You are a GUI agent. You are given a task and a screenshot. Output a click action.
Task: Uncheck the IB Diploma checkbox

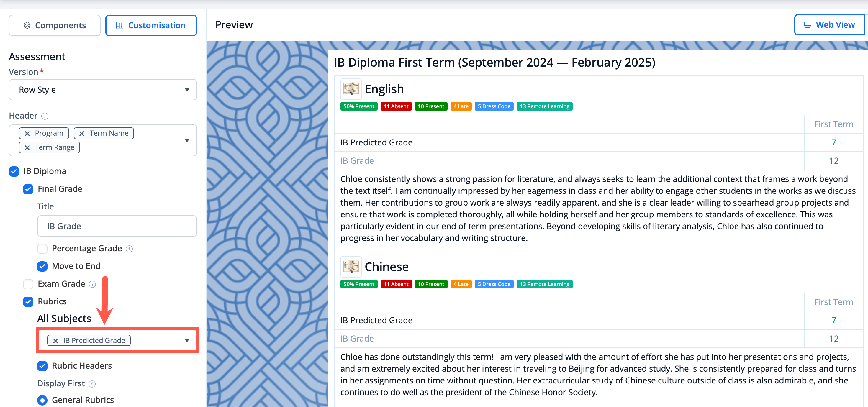(14, 171)
